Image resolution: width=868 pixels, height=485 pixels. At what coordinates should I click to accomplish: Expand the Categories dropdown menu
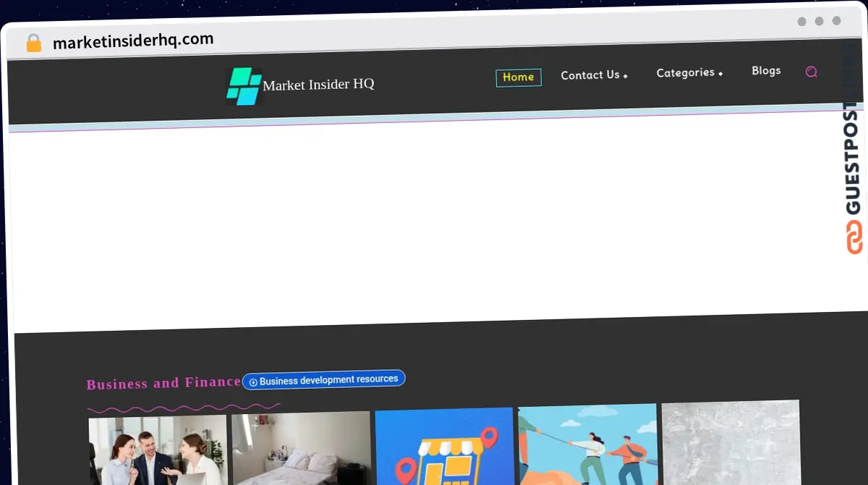click(689, 73)
